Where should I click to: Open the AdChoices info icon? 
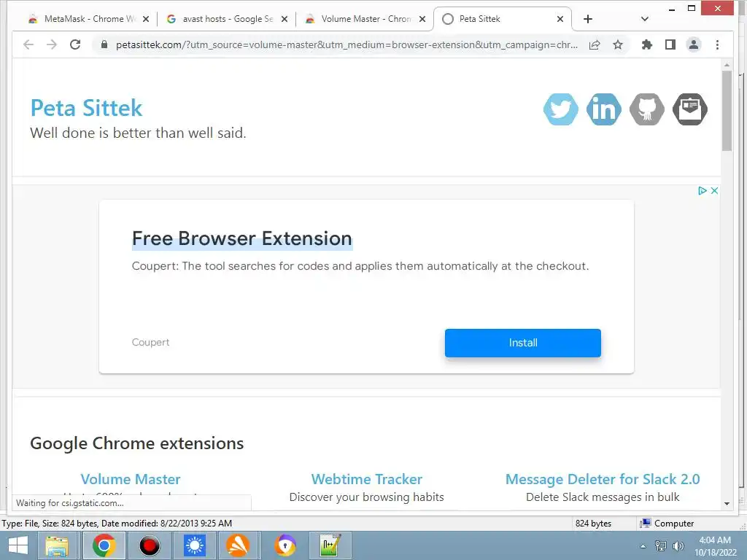(x=703, y=190)
